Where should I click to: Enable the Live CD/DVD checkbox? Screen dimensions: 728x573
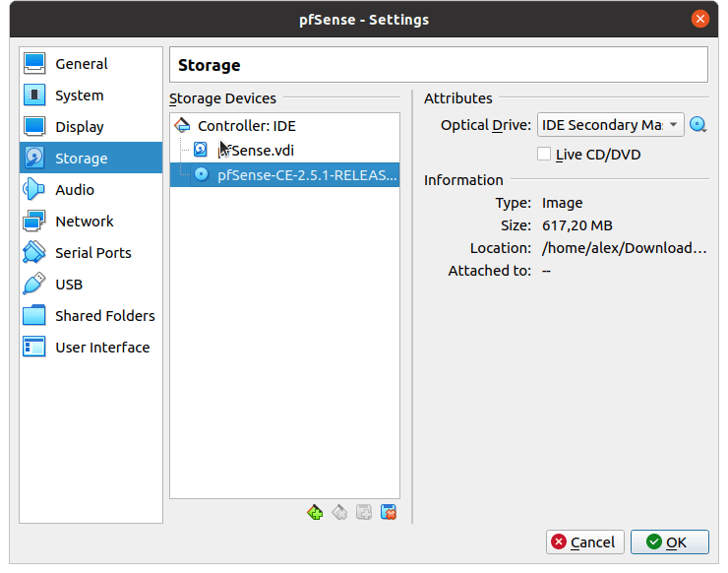point(544,155)
